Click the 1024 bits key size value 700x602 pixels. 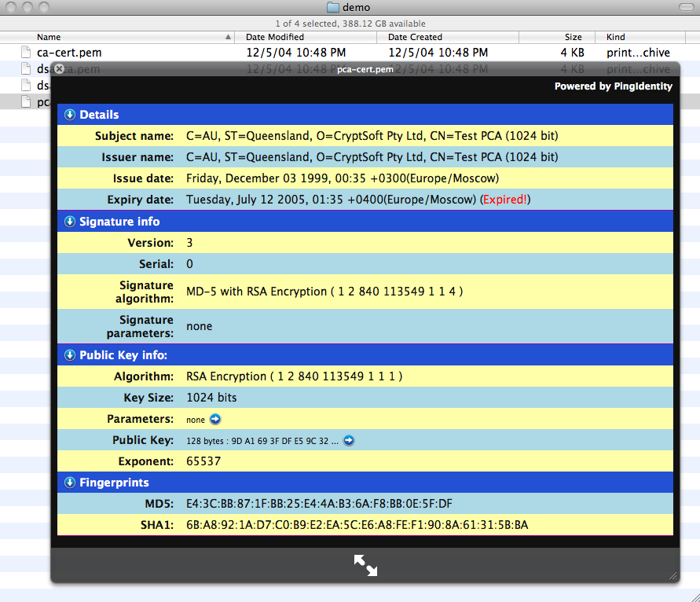[x=211, y=398]
